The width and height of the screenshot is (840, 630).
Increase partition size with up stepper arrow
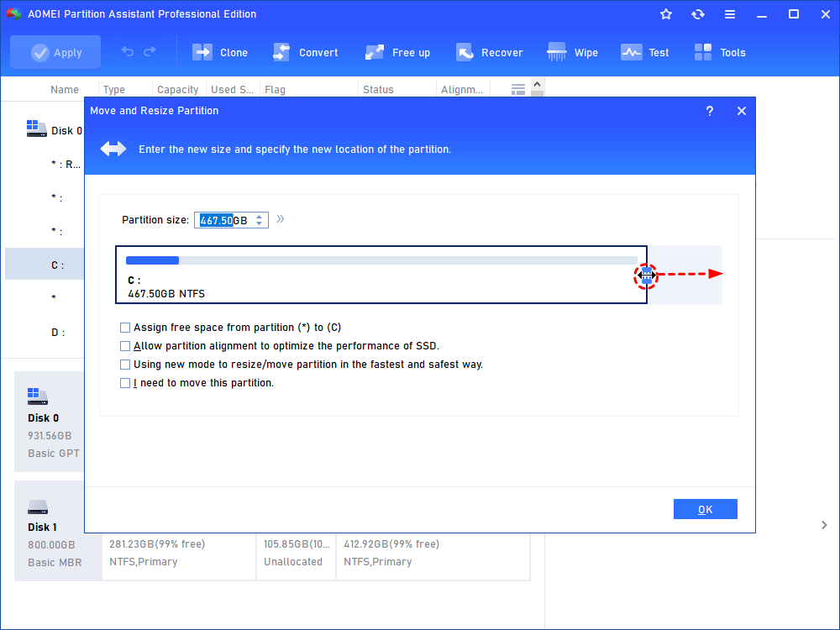tap(260, 217)
